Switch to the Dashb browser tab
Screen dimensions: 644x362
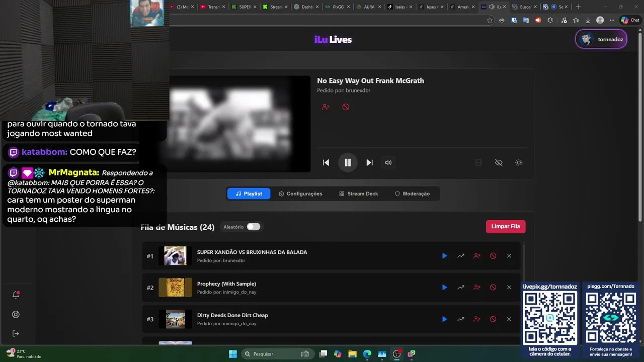pos(306,7)
